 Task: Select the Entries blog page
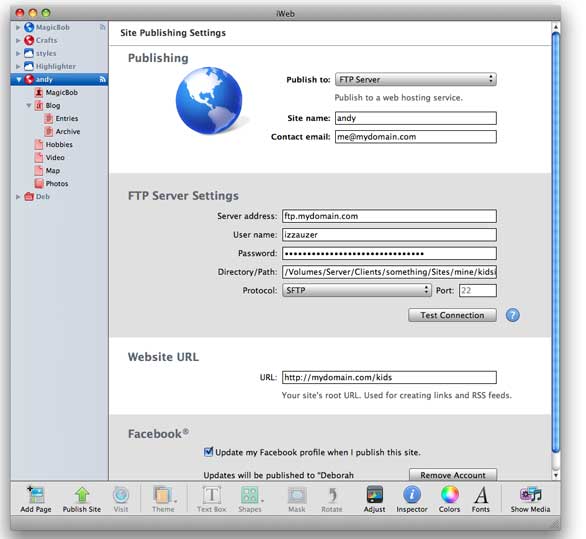[61, 118]
